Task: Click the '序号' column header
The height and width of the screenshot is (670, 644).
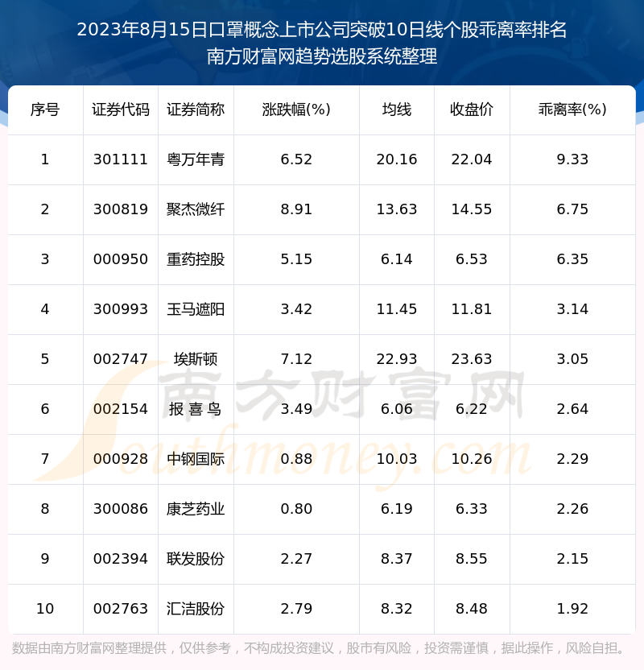Action: pyautogui.click(x=45, y=110)
